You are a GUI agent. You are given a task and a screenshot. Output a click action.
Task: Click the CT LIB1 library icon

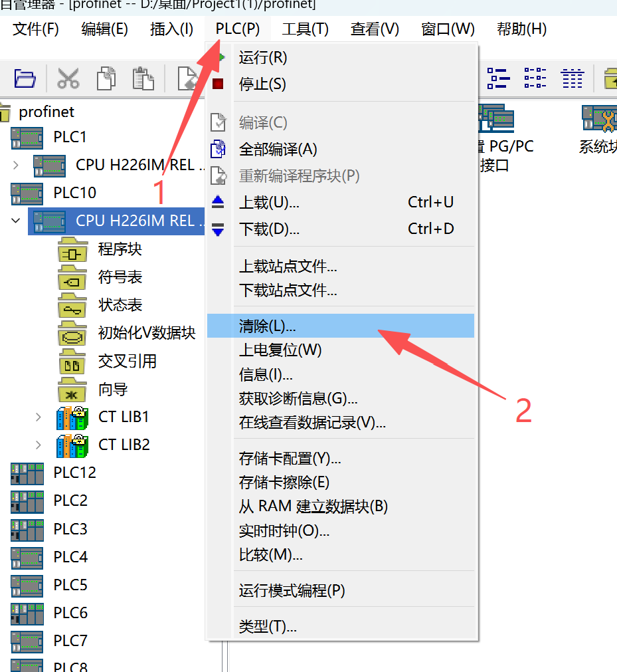(x=72, y=418)
